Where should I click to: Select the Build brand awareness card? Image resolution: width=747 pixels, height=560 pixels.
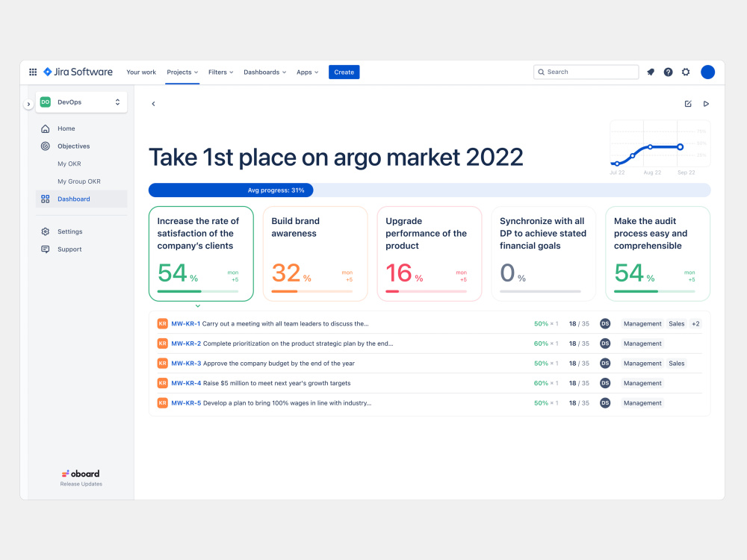315,254
